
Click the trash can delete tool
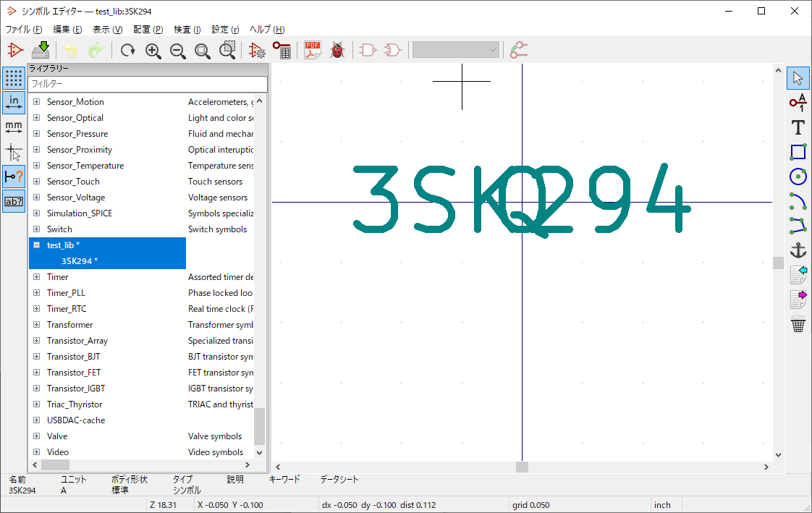tap(798, 324)
